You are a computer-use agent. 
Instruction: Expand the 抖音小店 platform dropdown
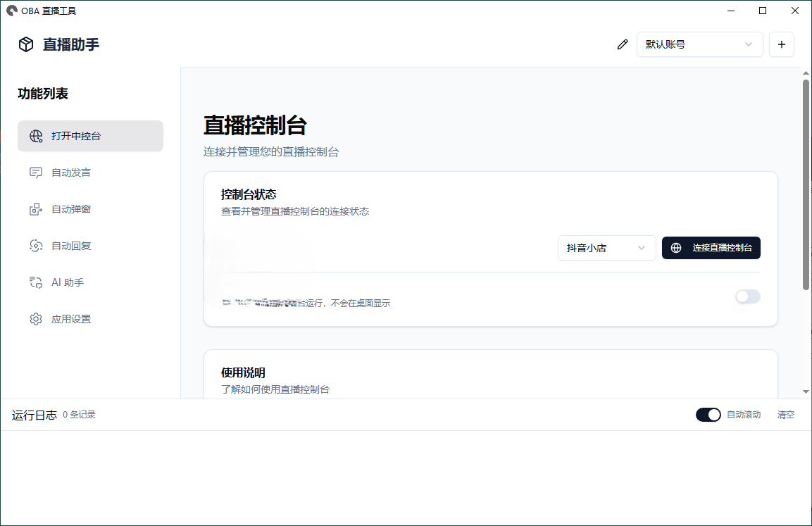606,248
